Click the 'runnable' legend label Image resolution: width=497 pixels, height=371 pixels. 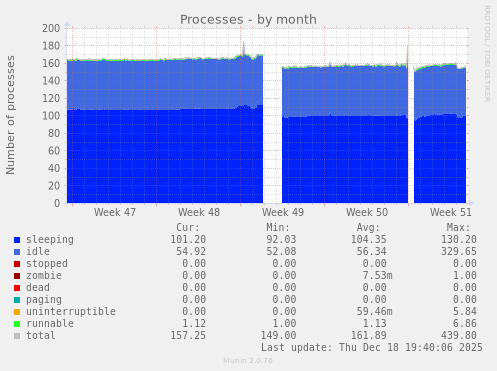50,324
